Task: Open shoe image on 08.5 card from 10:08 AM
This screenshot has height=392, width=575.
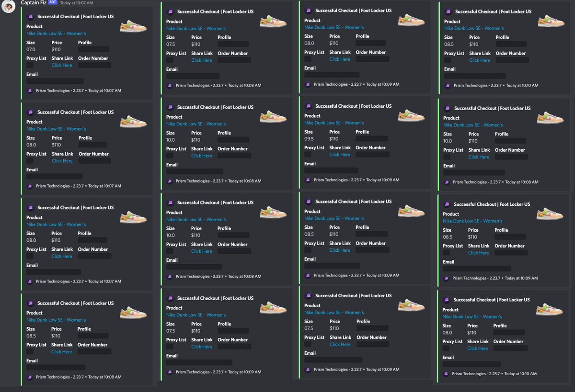Action: coord(133,313)
